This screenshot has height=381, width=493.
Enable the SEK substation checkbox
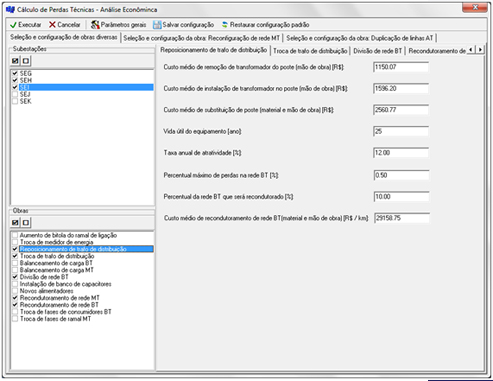(x=15, y=101)
